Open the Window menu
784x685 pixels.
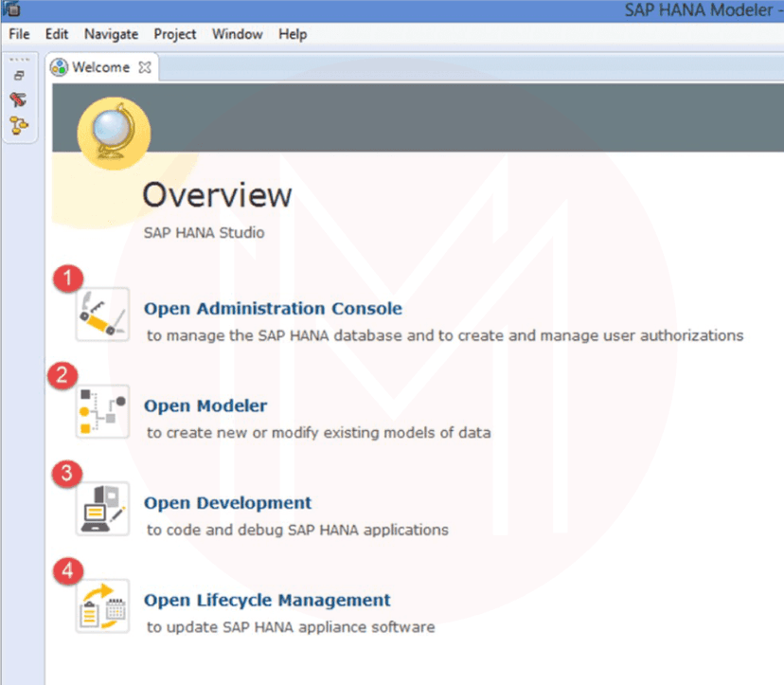click(237, 34)
